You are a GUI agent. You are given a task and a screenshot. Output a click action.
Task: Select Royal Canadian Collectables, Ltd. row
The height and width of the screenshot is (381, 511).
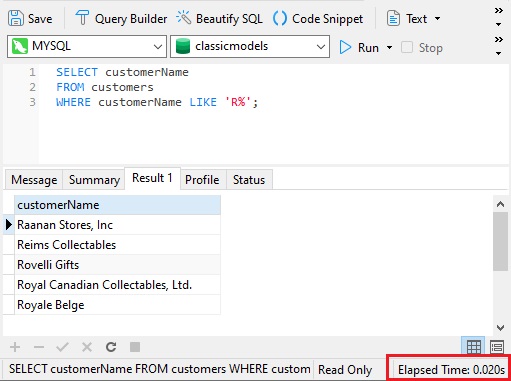coord(117,285)
